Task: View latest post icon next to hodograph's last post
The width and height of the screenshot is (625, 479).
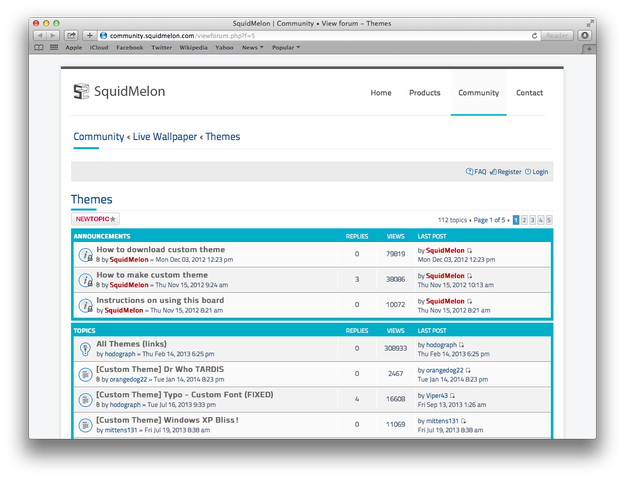Action: [462, 345]
